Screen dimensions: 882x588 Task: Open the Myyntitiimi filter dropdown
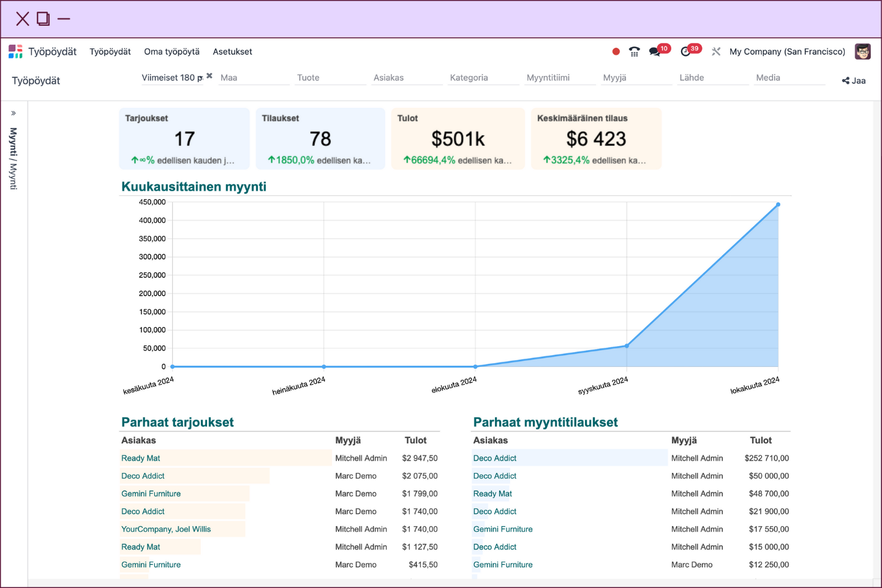(x=559, y=78)
